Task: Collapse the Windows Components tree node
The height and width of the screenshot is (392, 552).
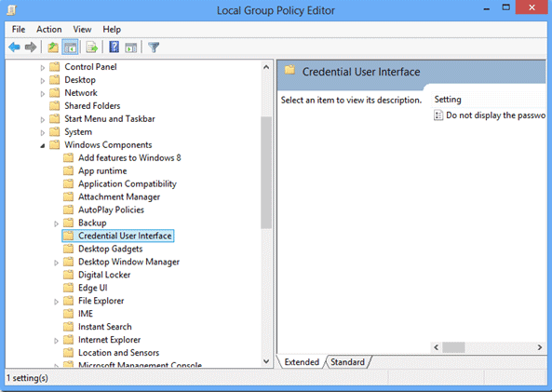Action: point(42,145)
